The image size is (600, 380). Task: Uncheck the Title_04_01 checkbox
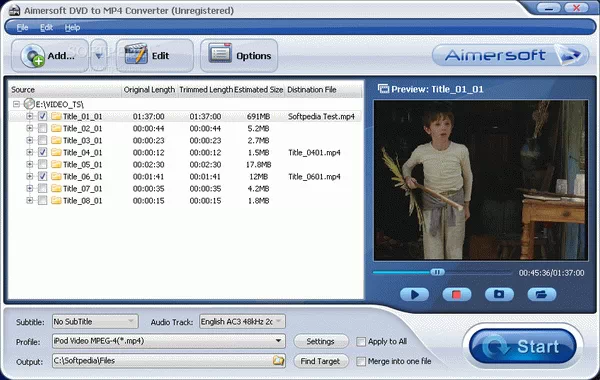pyautogui.click(x=42, y=152)
